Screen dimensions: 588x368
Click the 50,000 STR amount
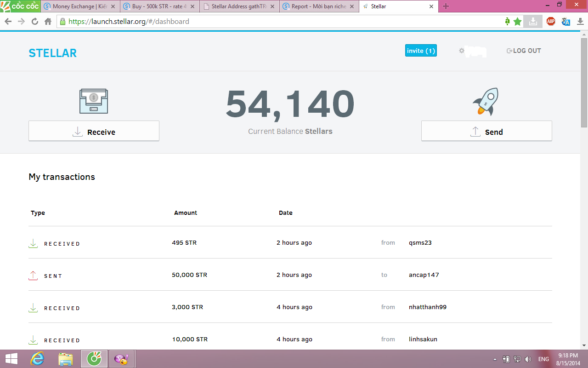190,275
